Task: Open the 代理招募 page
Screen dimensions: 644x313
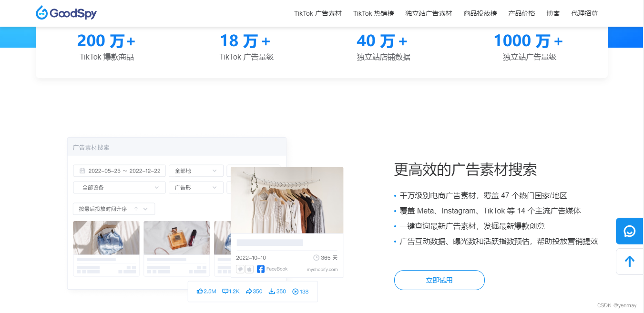Action: (584, 13)
